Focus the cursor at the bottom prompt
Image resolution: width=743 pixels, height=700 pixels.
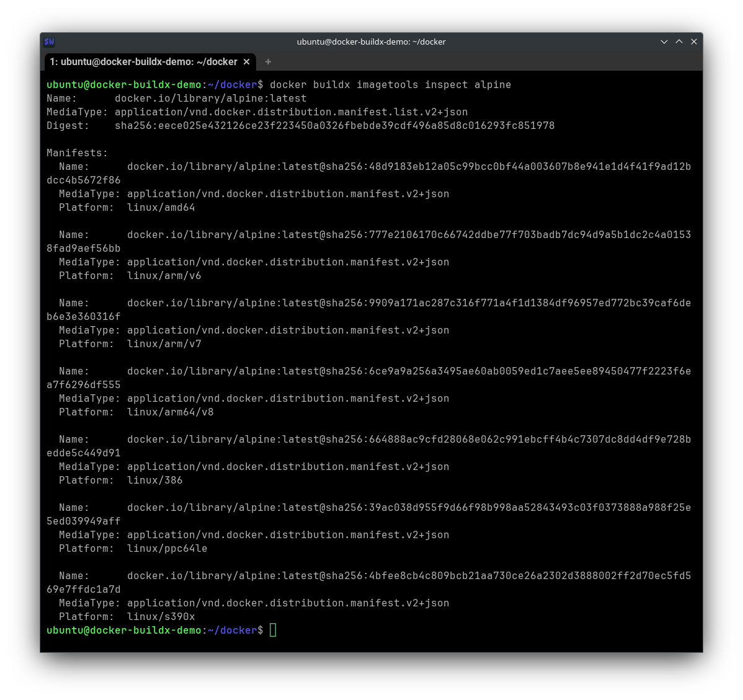coord(273,630)
